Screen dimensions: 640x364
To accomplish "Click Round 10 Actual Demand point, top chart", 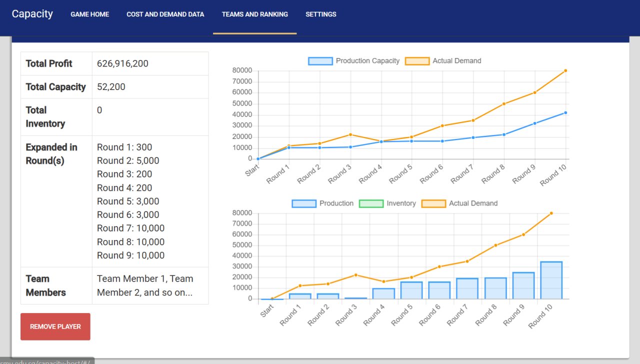I will point(565,70).
